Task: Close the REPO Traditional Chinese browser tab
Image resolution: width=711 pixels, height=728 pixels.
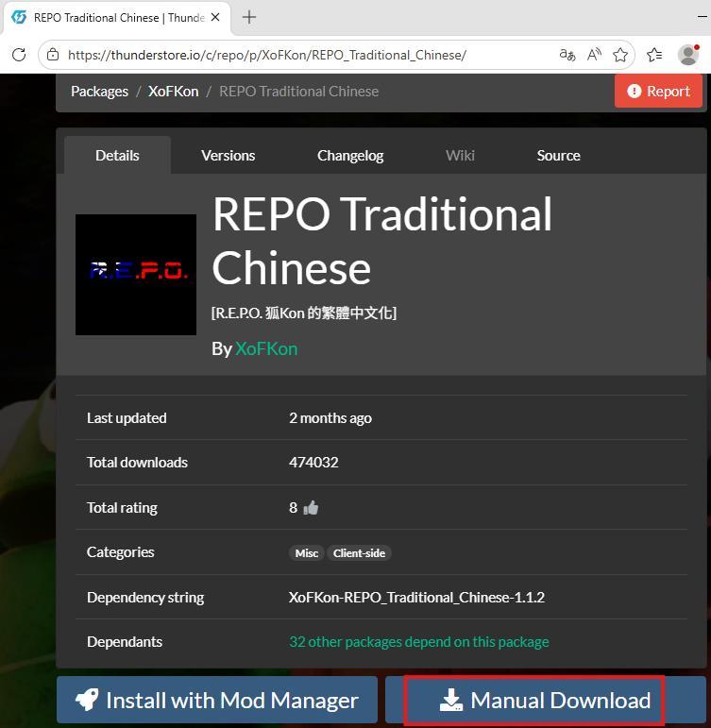Action: [215, 18]
